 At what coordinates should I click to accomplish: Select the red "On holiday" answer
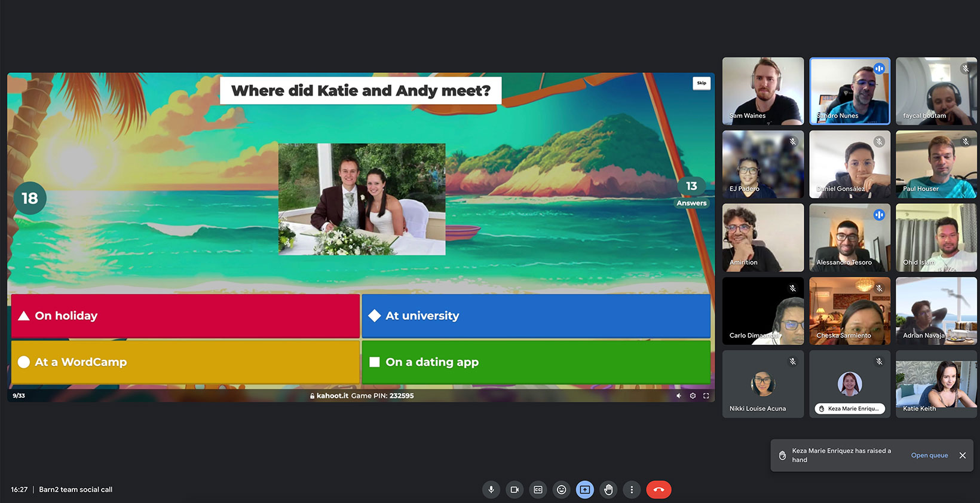(x=185, y=316)
